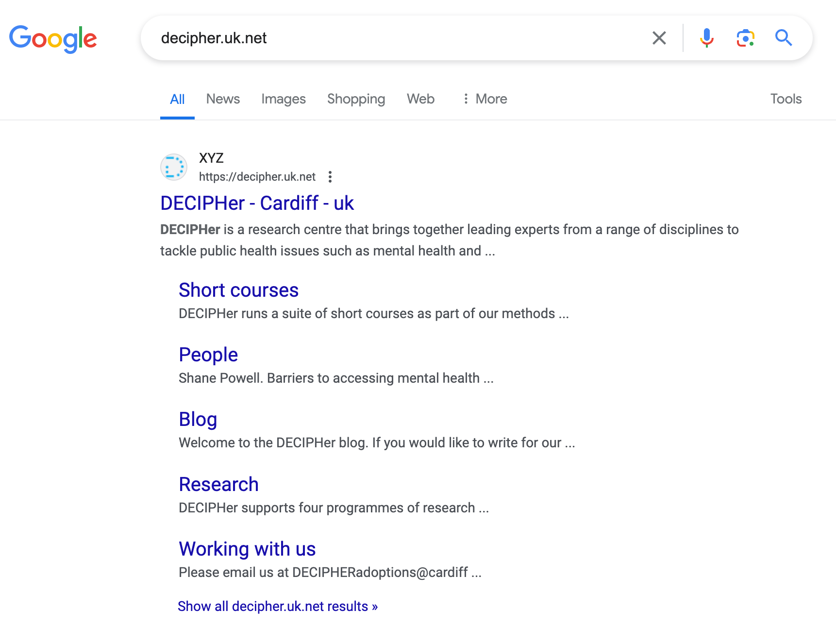Open the Tools options
Viewport: 836px width, 644px height.
pos(786,99)
